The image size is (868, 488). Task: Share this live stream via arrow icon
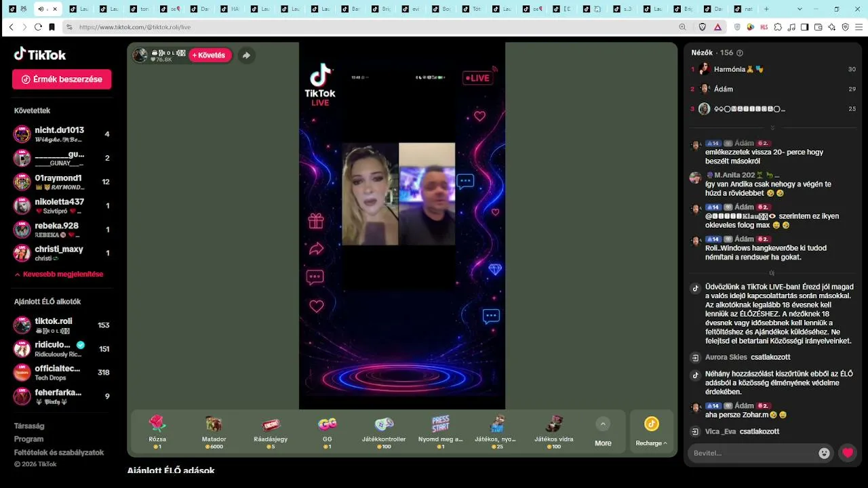[246, 56]
